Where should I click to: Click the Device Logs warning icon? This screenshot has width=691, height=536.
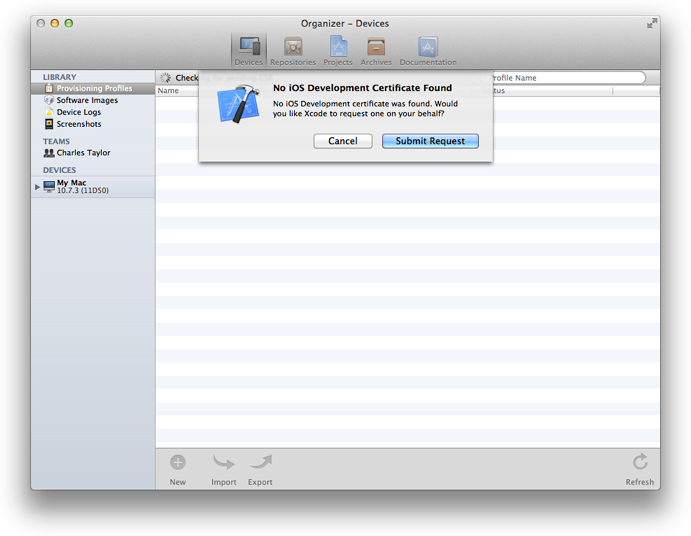(49, 112)
